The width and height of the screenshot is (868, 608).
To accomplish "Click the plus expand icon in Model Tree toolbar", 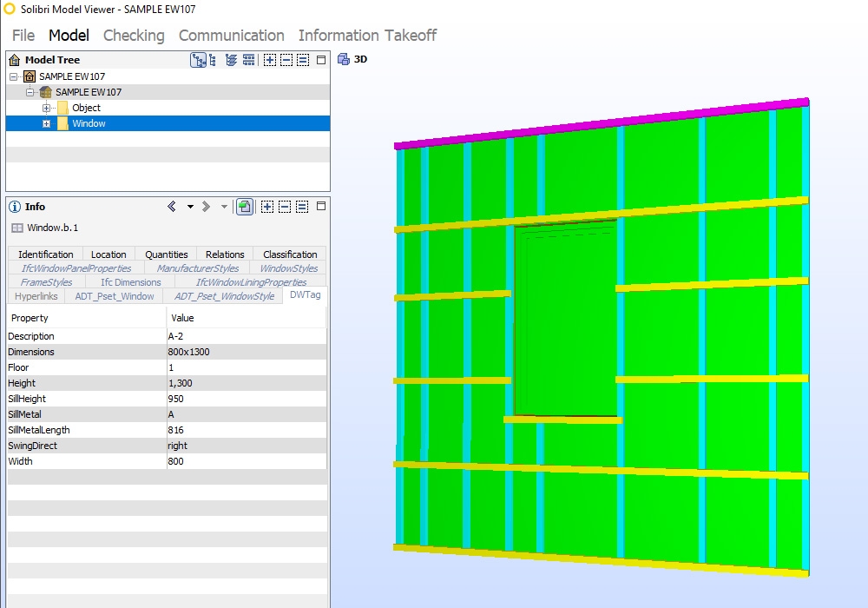I will click(x=270, y=60).
